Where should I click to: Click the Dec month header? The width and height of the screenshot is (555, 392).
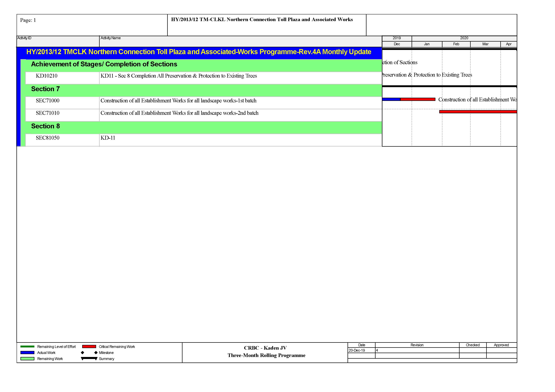(x=397, y=44)
